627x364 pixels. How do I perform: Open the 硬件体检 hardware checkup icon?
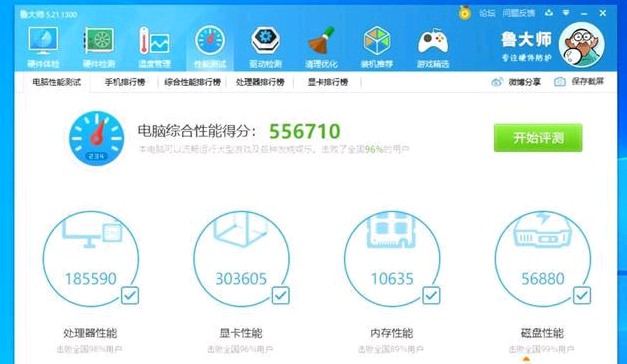43,41
